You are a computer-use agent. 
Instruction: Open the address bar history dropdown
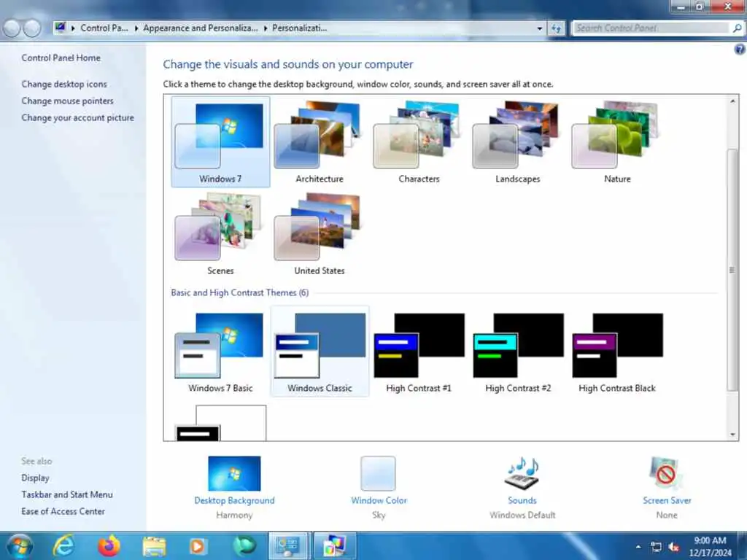click(x=539, y=28)
